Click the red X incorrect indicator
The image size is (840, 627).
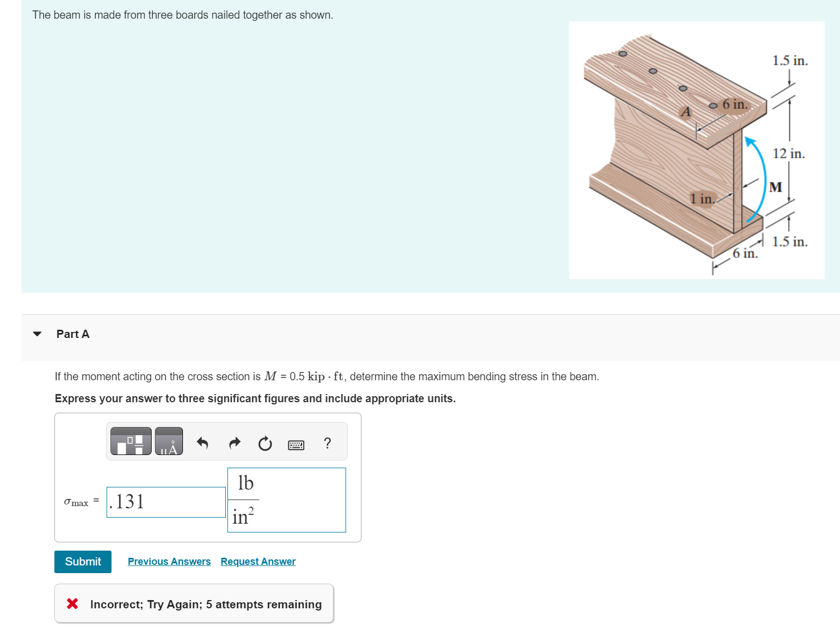pos(71,604)
